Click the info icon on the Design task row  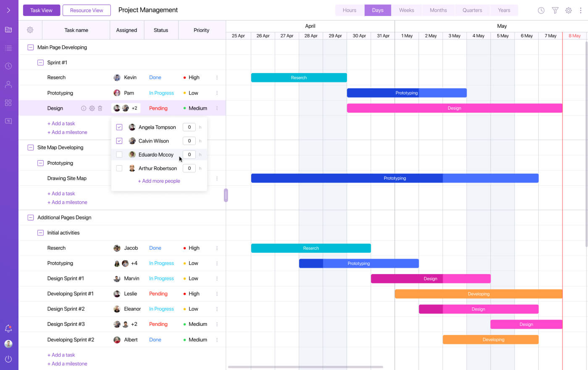point(84,108)
